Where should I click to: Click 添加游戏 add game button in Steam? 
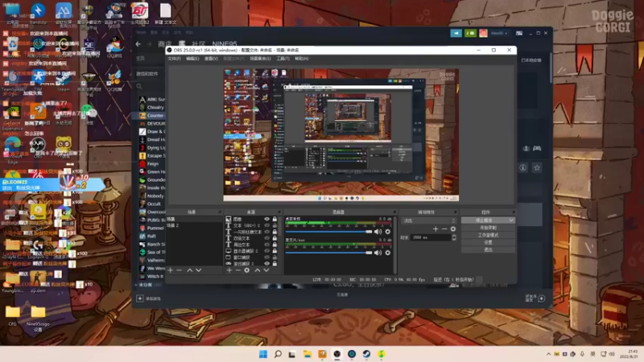(149, 298)
